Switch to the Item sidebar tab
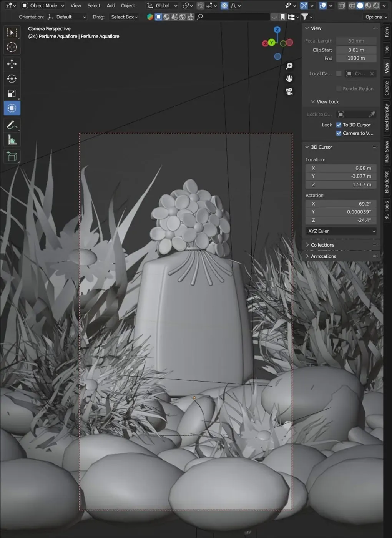The image size is (392, 538). click(x=387, y=32)
